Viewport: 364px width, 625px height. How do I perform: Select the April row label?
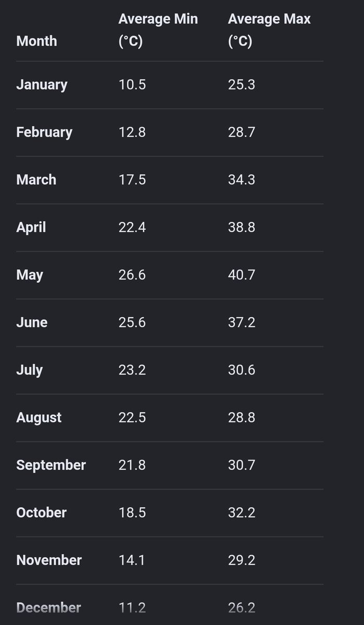coord(31,228)
